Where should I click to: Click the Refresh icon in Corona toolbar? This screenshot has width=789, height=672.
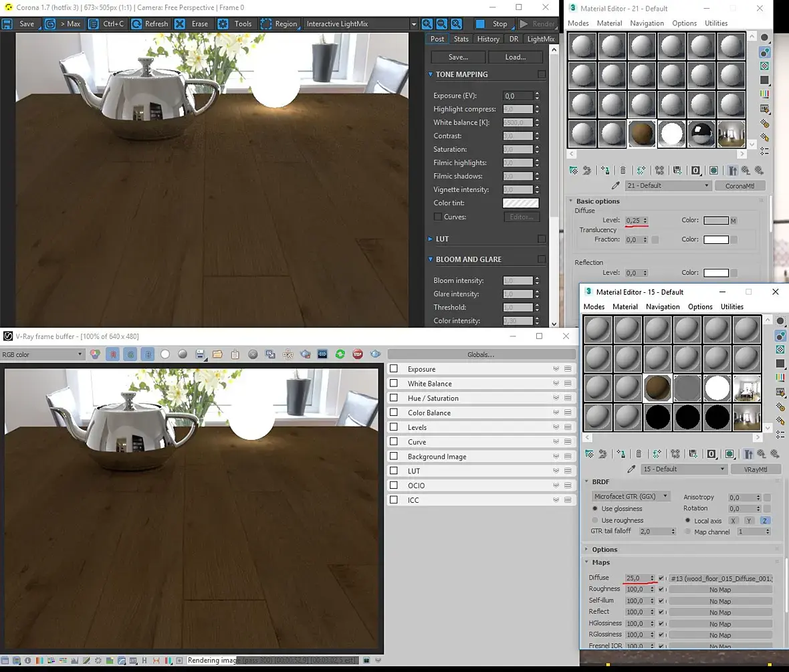[x=136, y=23]
